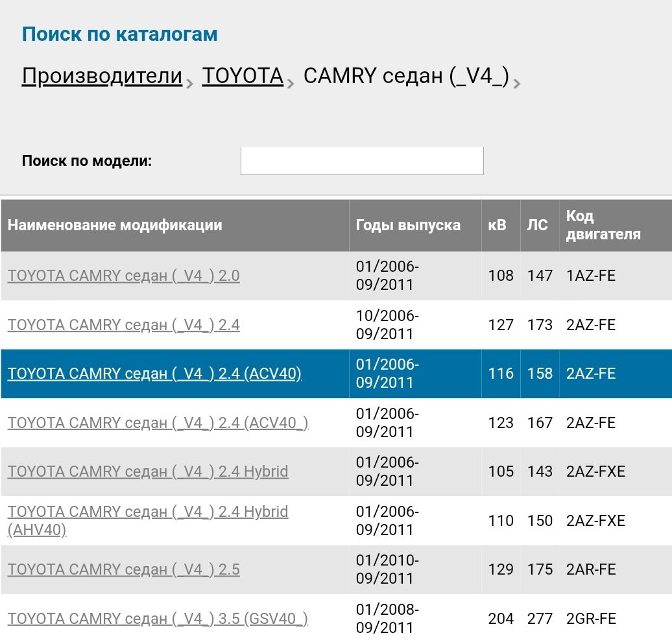Click the 129 кВ value

(501, 569)
